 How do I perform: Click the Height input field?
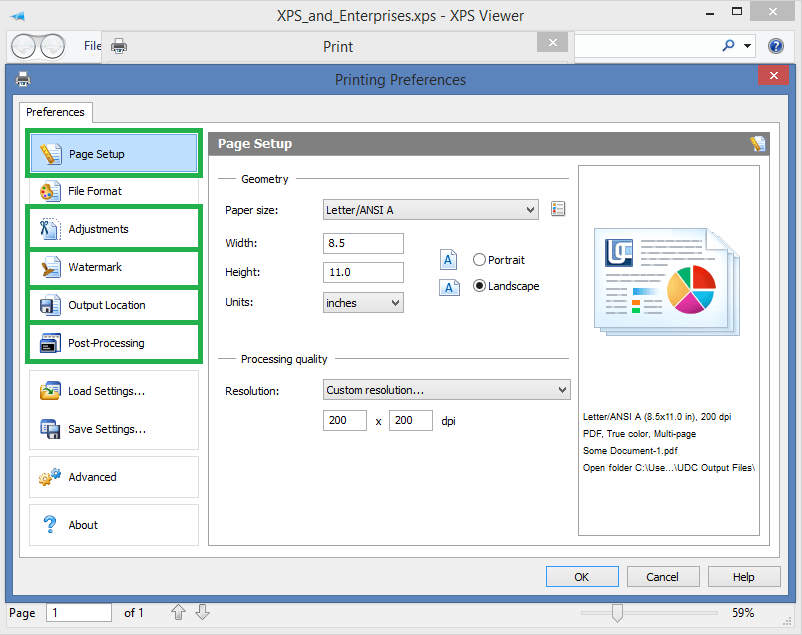pyautogui.click(x=363, y=272)
